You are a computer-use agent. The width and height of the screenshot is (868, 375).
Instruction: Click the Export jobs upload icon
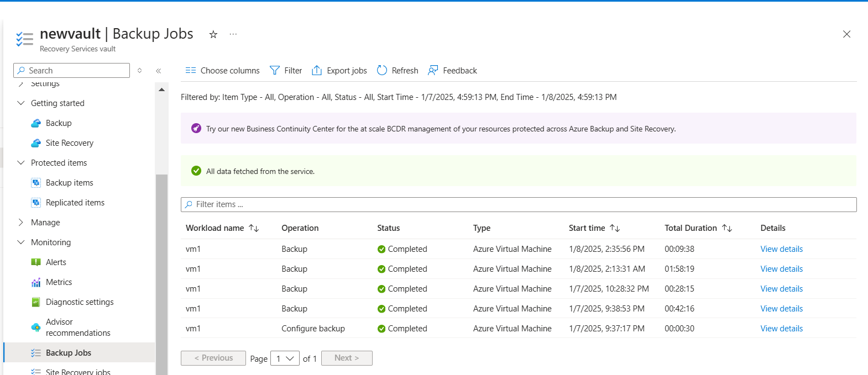[x=317, y=71]
